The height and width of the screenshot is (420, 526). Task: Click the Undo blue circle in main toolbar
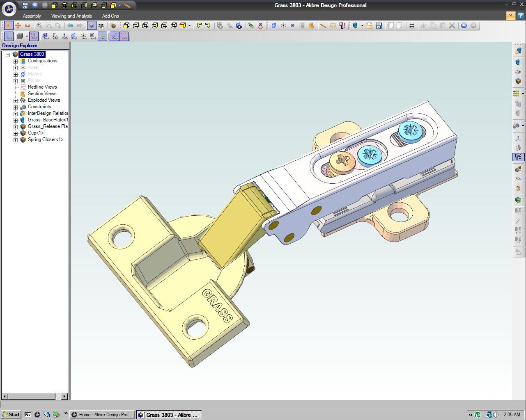coord(464,25)
